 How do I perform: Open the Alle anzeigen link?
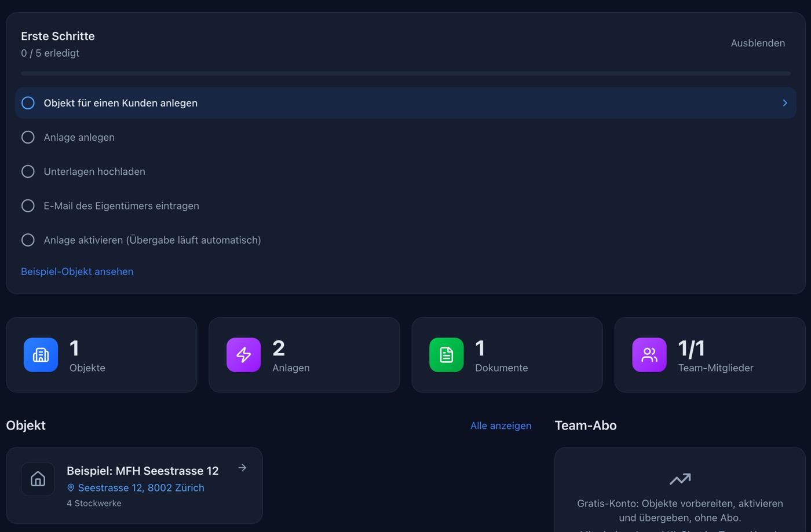coord(501,425)
